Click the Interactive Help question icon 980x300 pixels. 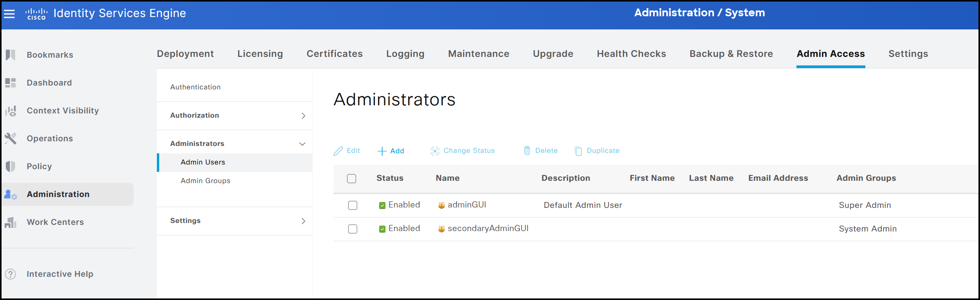10,274
